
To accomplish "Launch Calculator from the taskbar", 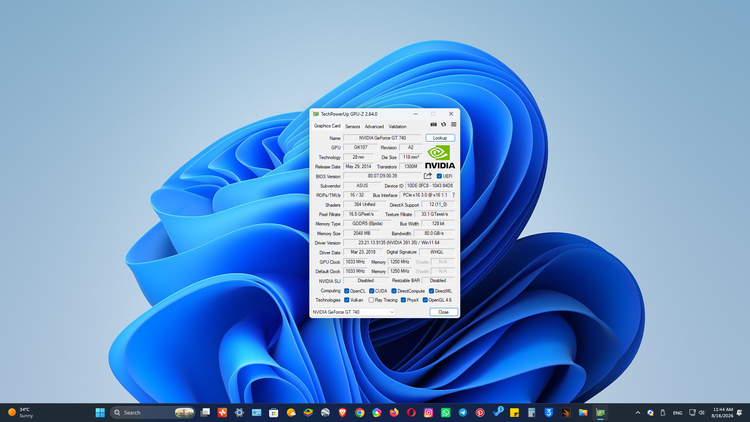I will click(x=531, y=412).
